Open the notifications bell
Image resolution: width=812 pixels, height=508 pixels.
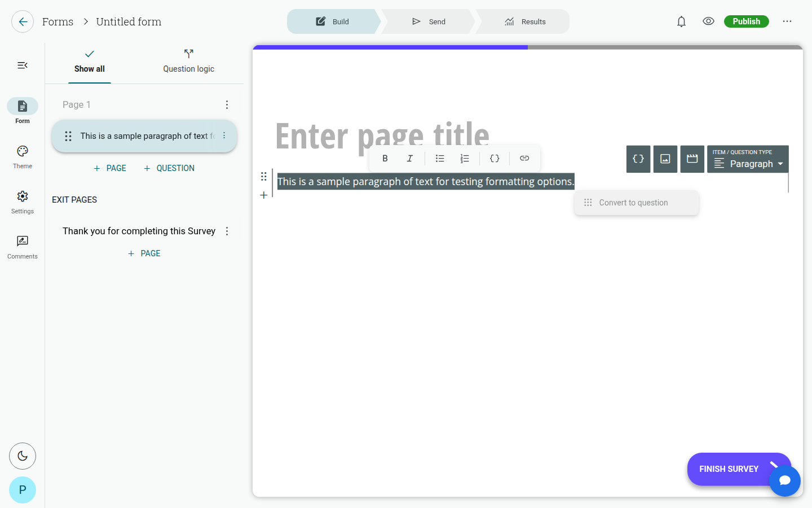click(681, 21)
